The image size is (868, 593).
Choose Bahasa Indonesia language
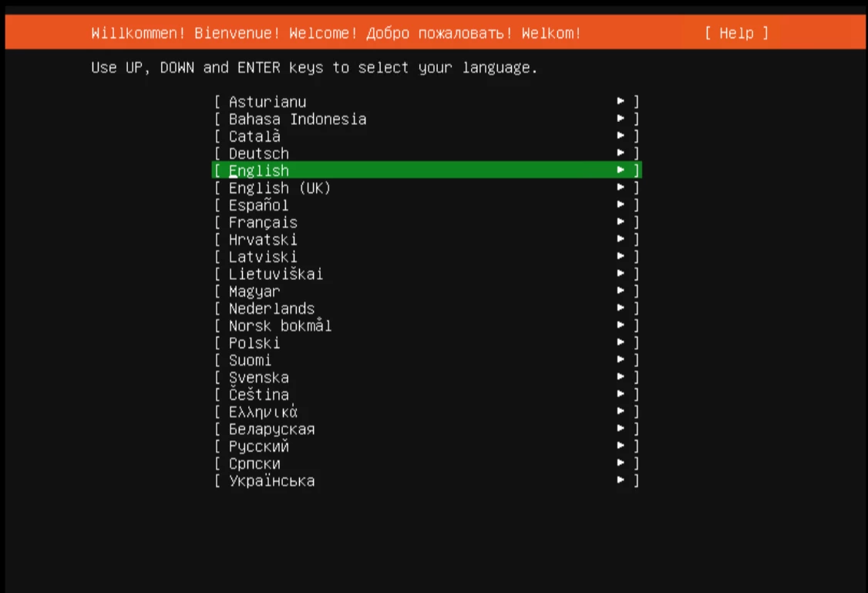click(x=427, y=119)
